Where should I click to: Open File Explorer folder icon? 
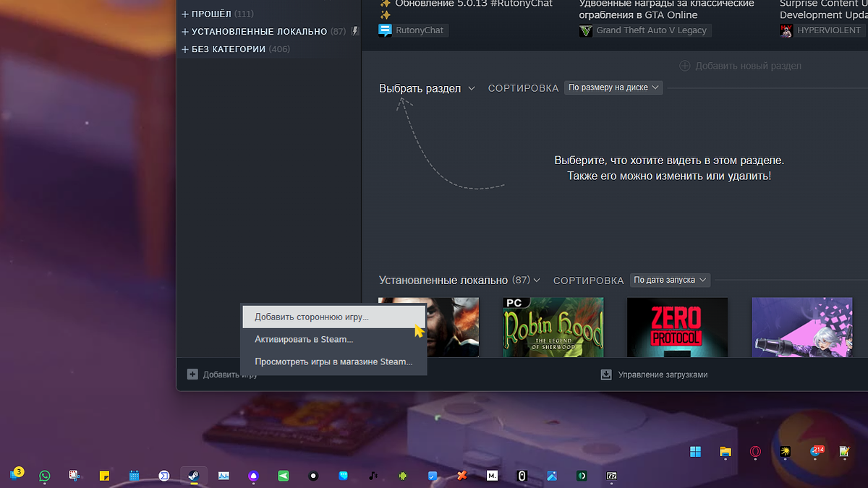[x=725, y=452]
